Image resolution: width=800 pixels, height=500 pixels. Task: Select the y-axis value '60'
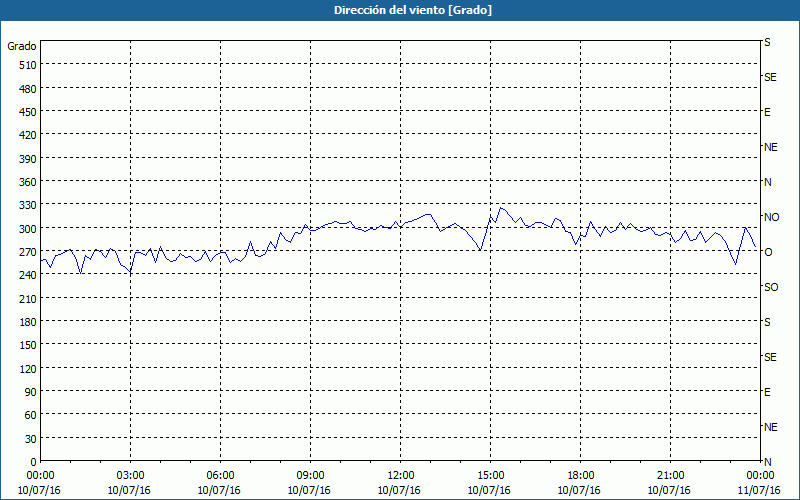[31, 415]
